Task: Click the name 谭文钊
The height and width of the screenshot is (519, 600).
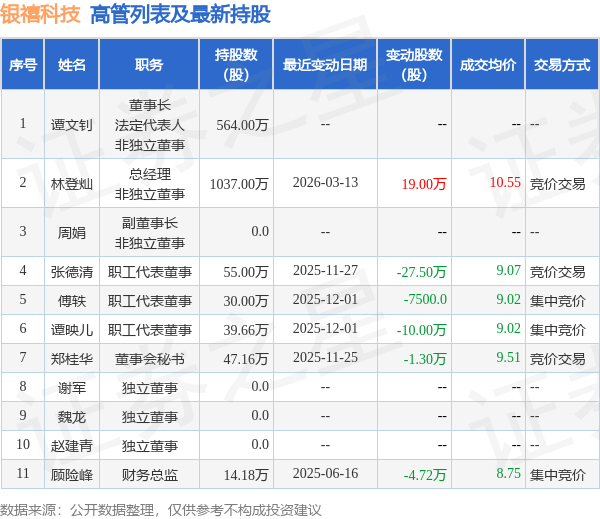Action: [72, 125]
